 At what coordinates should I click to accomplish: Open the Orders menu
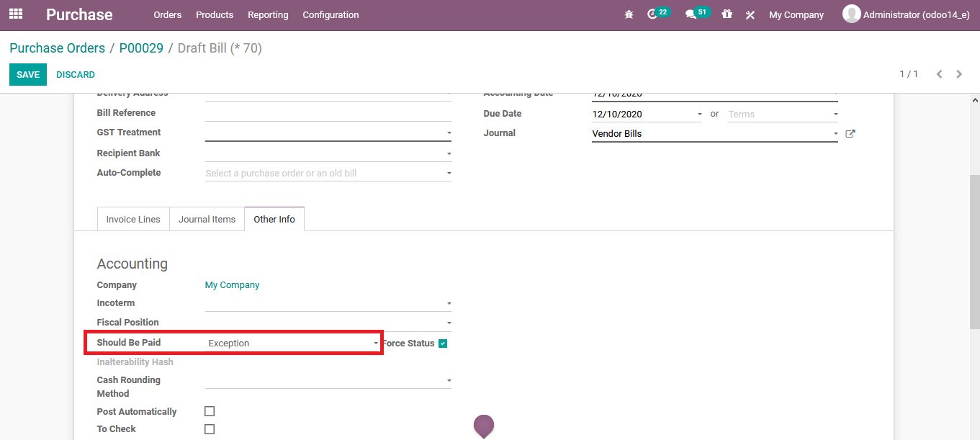(168, 14)
